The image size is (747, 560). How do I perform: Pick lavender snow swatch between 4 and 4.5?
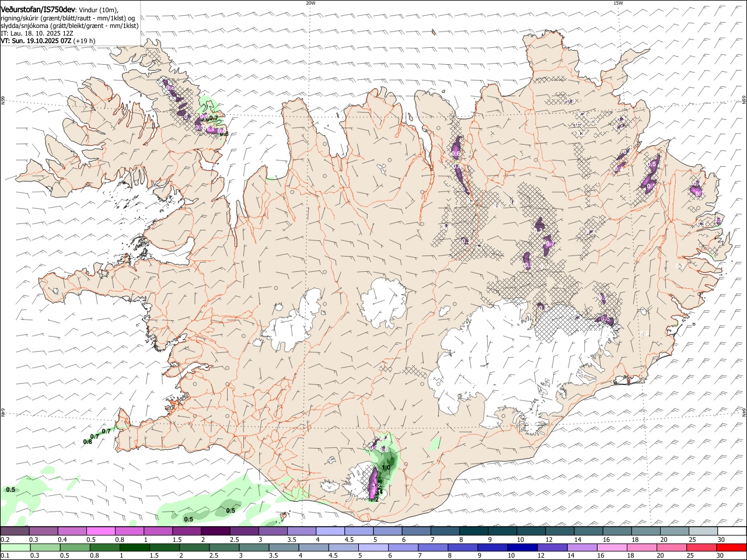(x=330, y=531)
